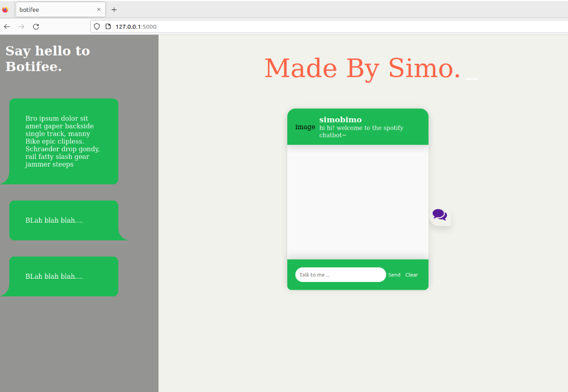
Task: Click the page info icon in address bar
Action: pos(107,26)
